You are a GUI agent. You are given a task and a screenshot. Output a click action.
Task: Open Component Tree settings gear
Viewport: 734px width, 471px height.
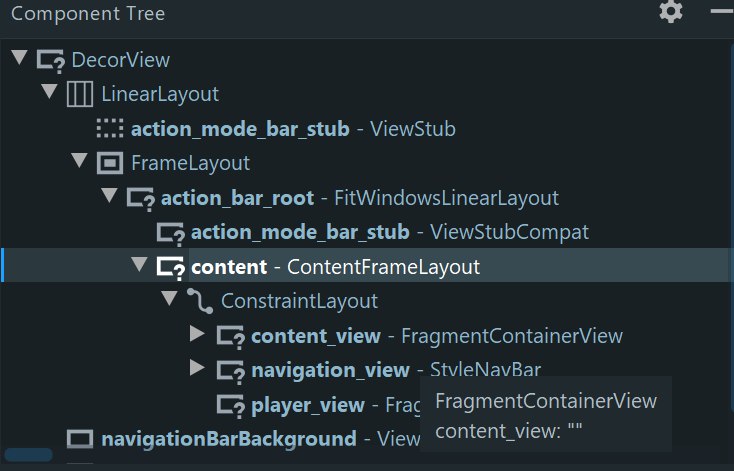671,13
